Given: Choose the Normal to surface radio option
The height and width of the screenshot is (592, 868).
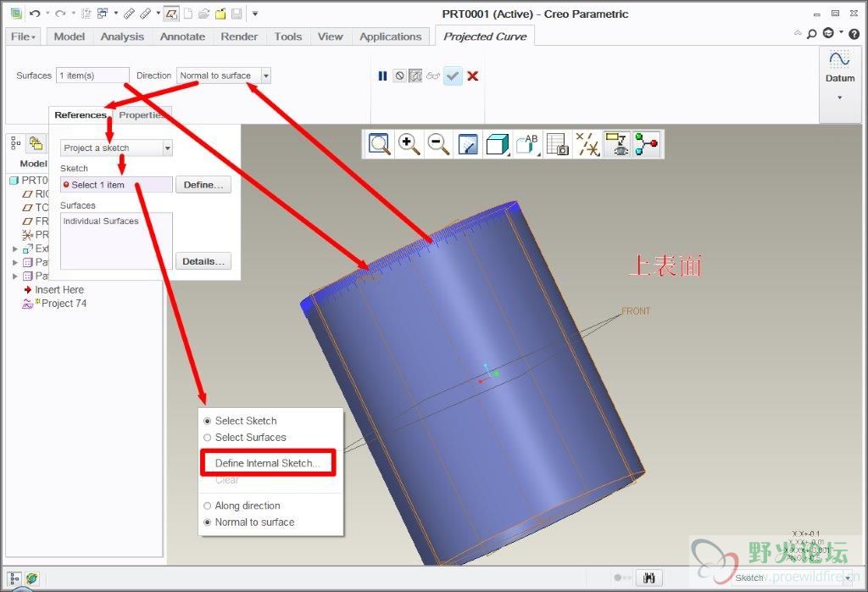Looking at the screenshot, I should click(x=208, y=522).
